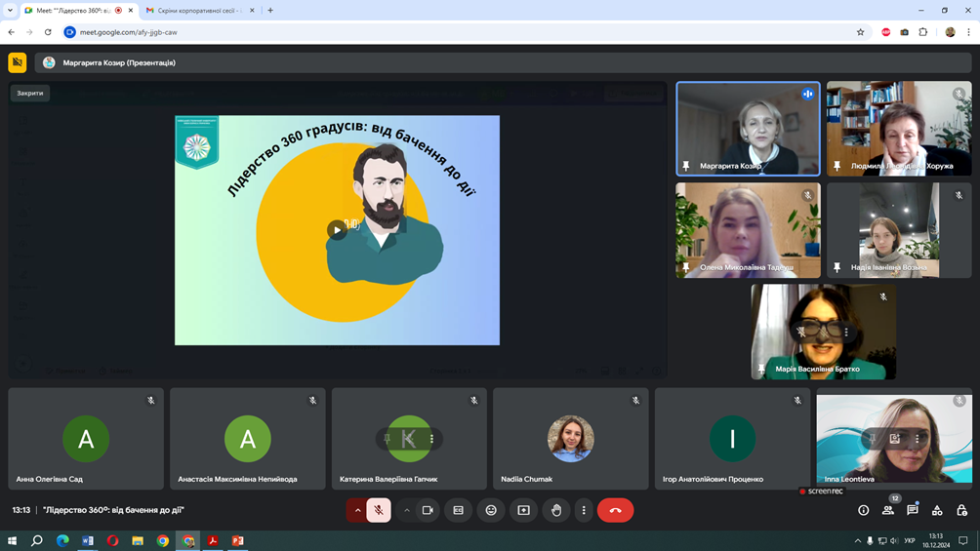Turn on closed captions
Image resolution: width=980 pixels, height=551 pixels.
[x=459, y=510]
